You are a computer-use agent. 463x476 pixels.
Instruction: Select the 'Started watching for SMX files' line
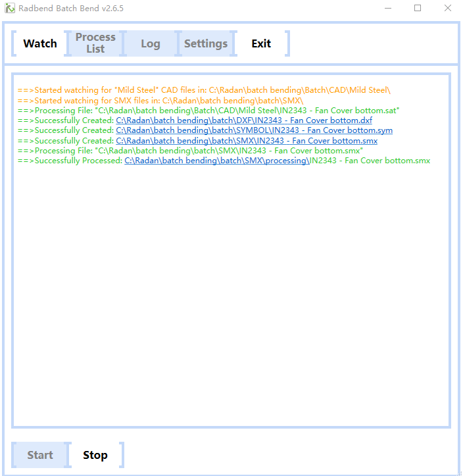(x=160, y=101)
